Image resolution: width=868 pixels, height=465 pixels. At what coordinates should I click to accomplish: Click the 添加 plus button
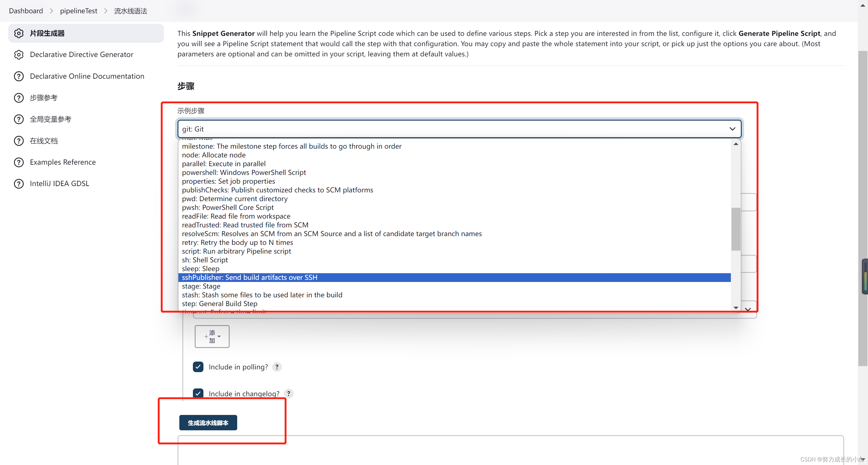[212, 337]
